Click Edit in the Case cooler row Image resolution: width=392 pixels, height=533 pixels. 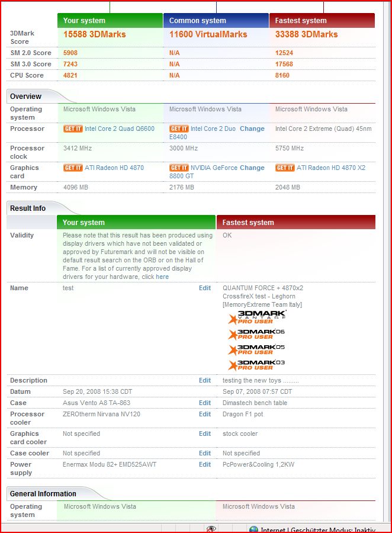click(205, 453)
